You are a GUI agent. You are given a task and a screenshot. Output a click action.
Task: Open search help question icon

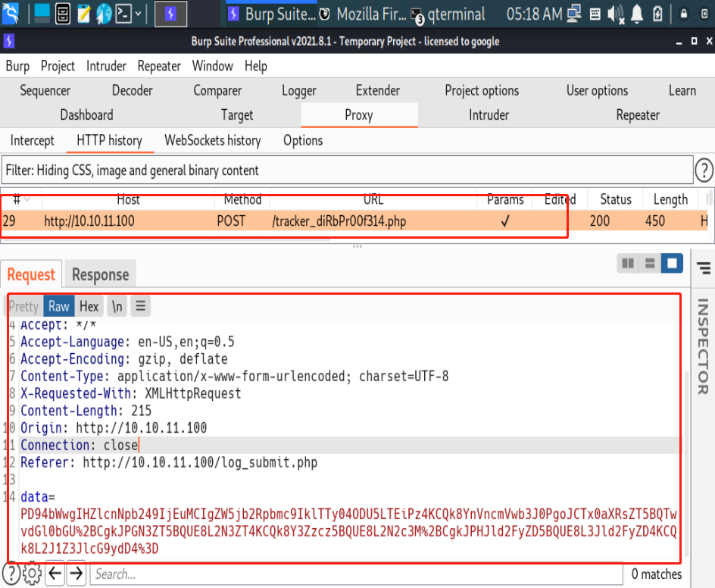tap(11, 574)
